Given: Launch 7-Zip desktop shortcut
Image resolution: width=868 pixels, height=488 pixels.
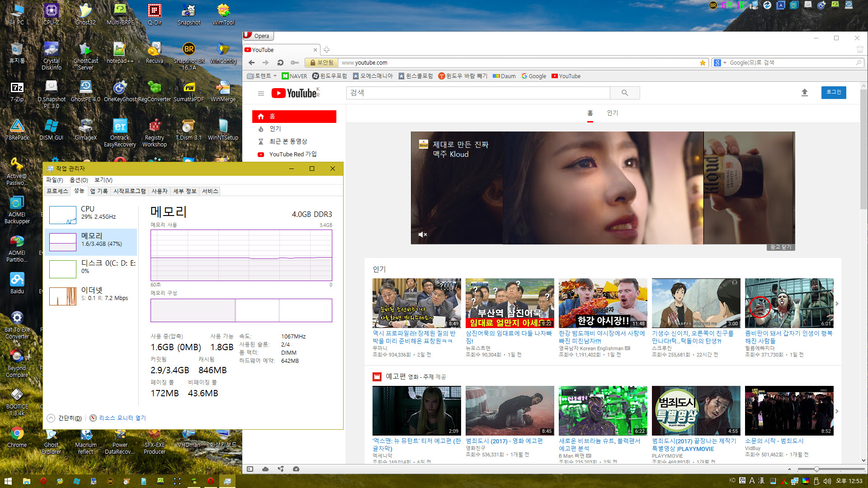Looking at the screenshot, I should (x=17, y=91).
